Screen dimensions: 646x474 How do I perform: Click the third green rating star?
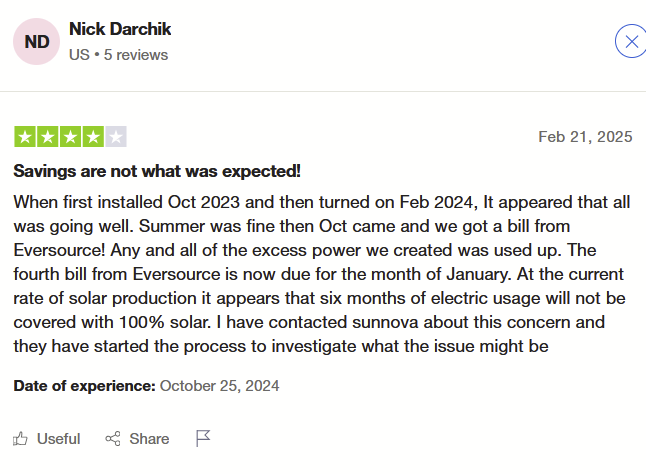coord(71,137)
